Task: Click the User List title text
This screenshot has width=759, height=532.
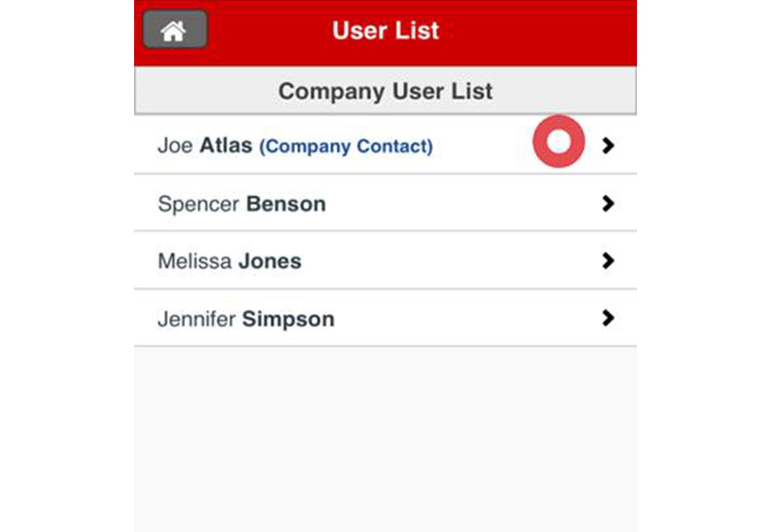Action: point(385,30)
